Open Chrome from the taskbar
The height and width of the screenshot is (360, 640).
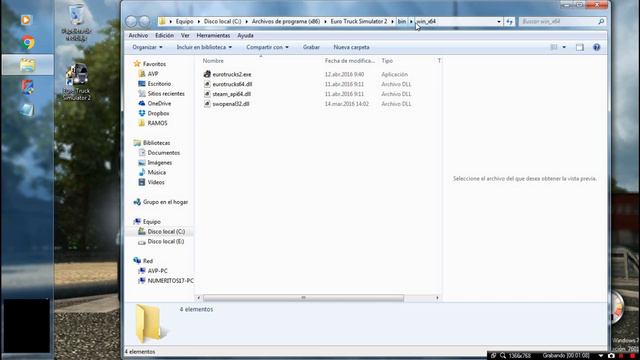click(27, 42)
